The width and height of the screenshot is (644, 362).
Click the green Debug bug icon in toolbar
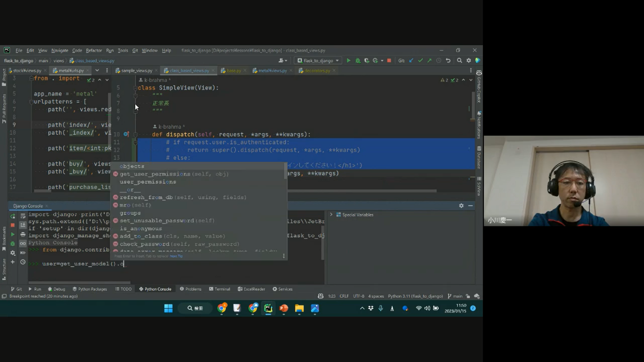point(358,61)
